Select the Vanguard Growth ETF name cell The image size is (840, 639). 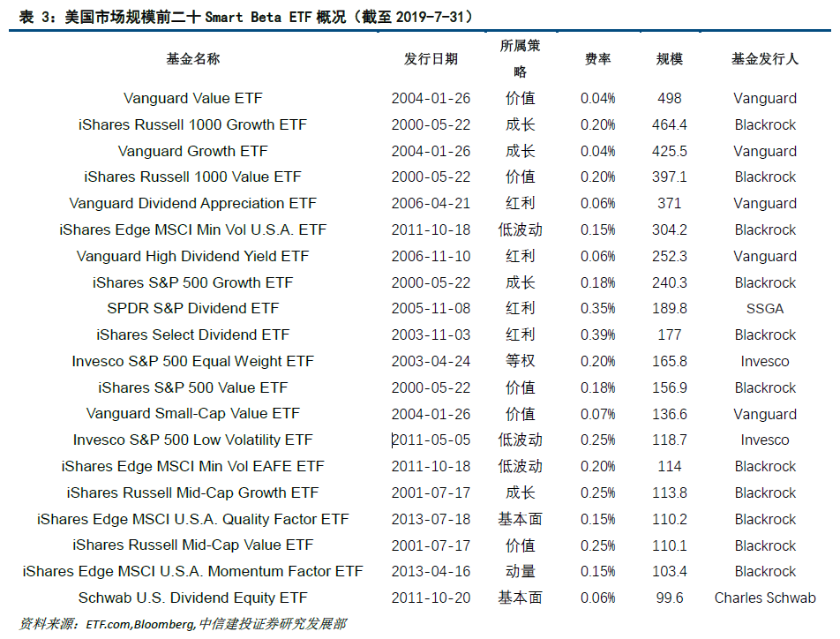[193, 151]
